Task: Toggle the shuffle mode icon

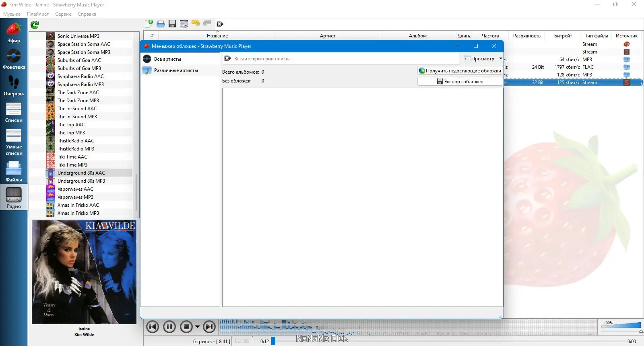Action: 246,341
